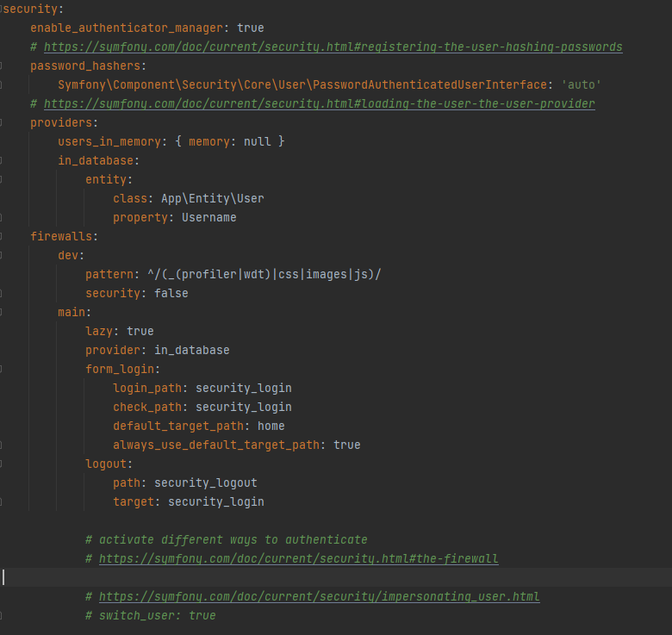The width and height of the screenshot is (672, 635).
Task: Click the "dev" firewall key
Action: [68, 255]
